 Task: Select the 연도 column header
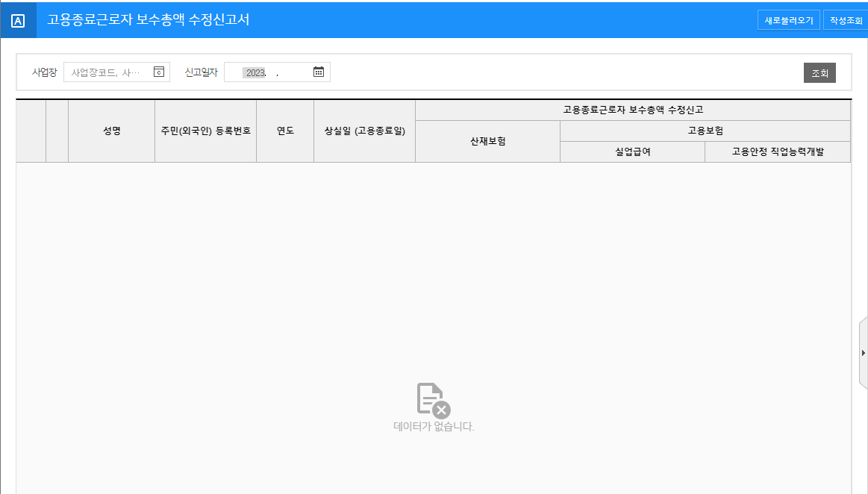coord(285,131)
